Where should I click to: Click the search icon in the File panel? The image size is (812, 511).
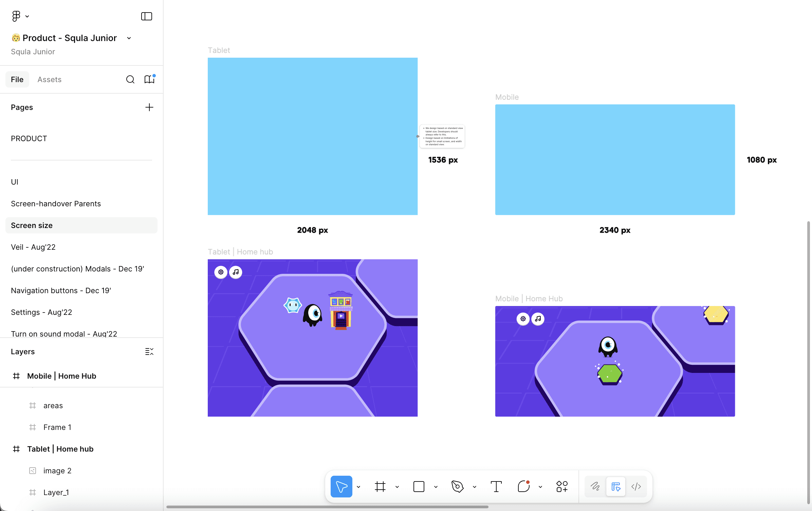(130, 79)
